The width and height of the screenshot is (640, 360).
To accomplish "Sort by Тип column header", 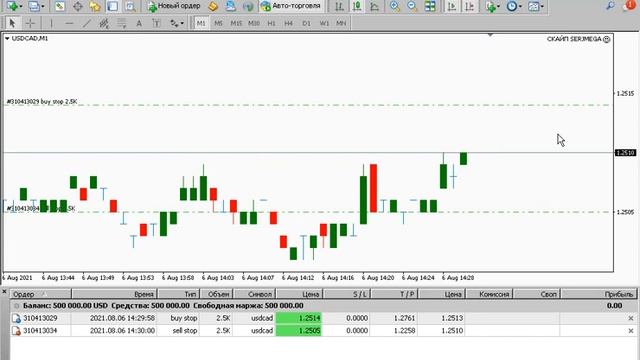I will click(178, 294).
